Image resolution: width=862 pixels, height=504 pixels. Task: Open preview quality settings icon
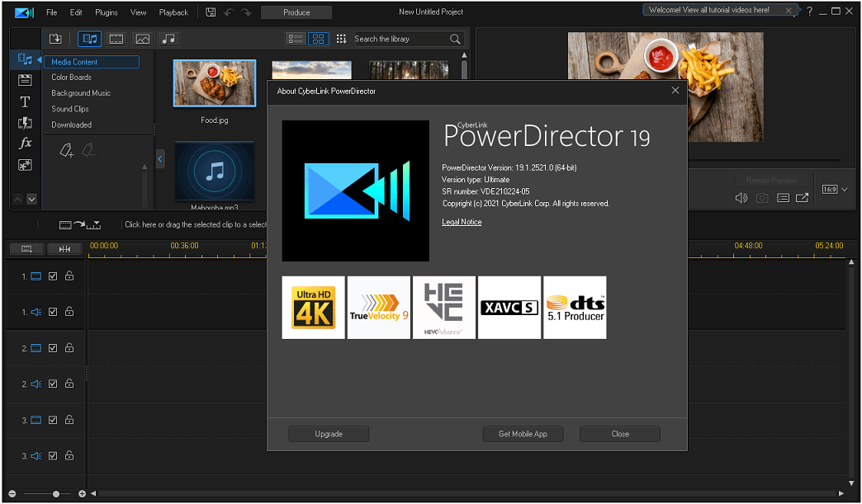click(783, 198)
